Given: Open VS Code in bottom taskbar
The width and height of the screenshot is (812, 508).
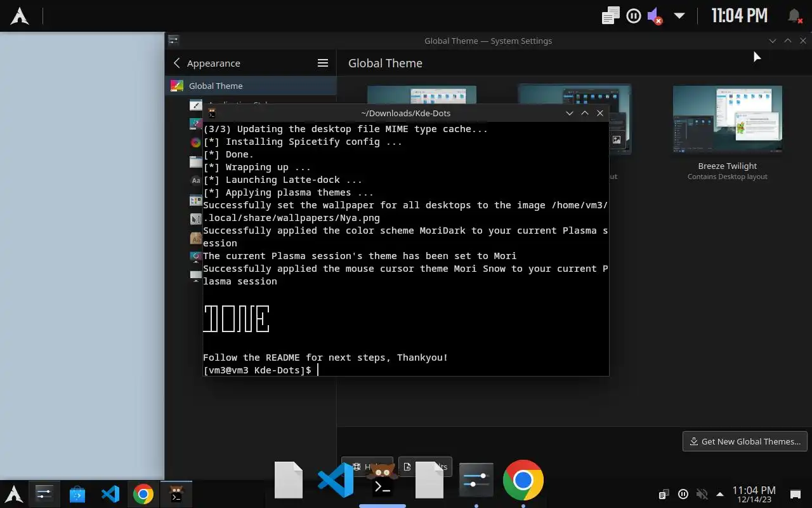Looking at the screenshot, I should tap(110, 493).
